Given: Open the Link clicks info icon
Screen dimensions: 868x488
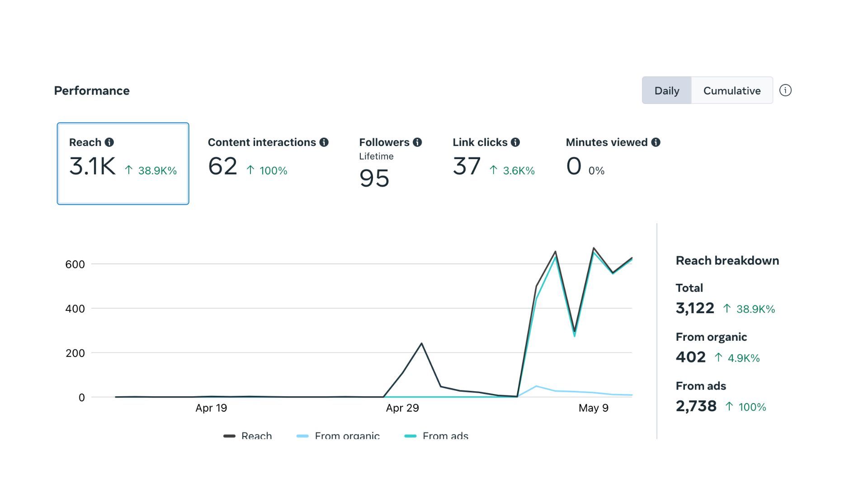Looking at the screenshot, I should point(515,142).
